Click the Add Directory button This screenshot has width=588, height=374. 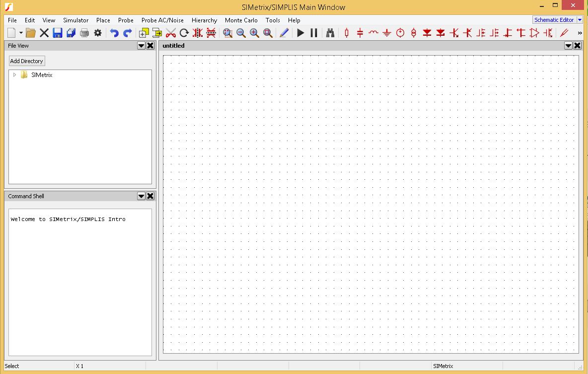tap(27, 61)
